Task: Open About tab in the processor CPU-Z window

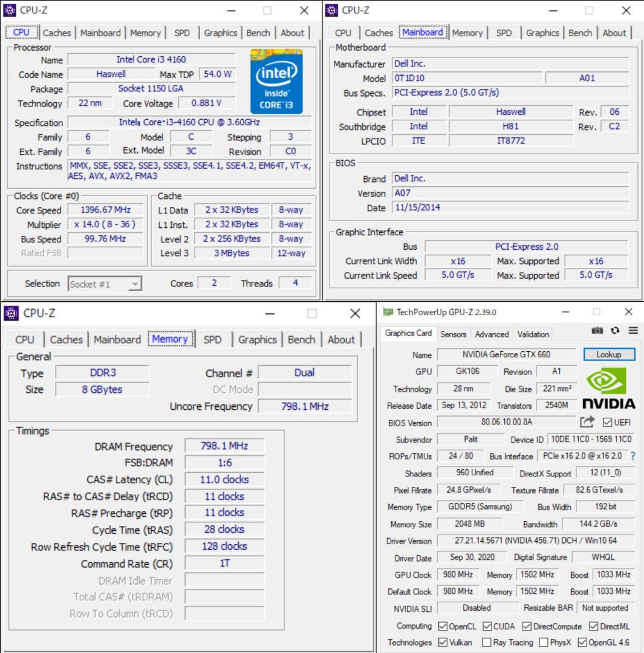Action: [293, 33]
